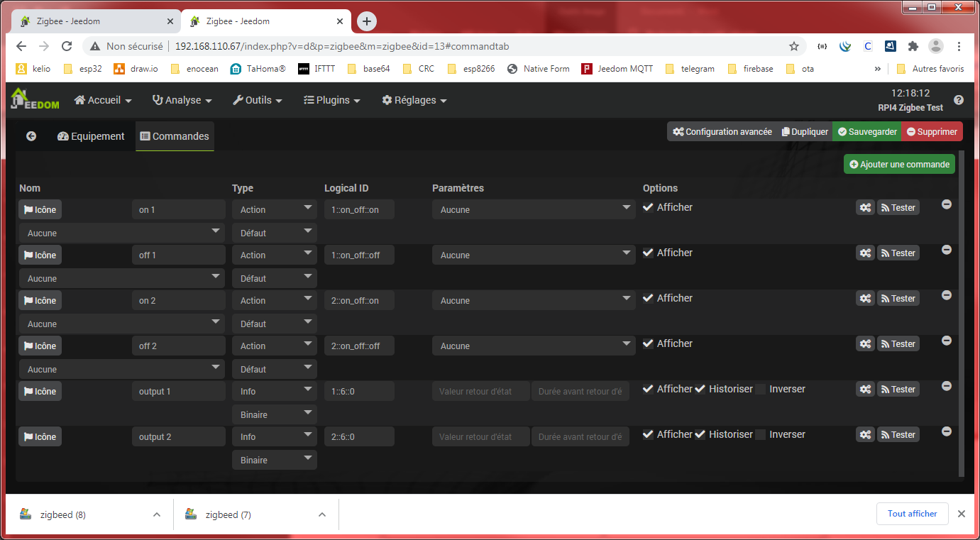Choose icon for the output 2 command
The height and width of the screenshot is (540, 980).
pyautogui.click(x=40, y=436)
